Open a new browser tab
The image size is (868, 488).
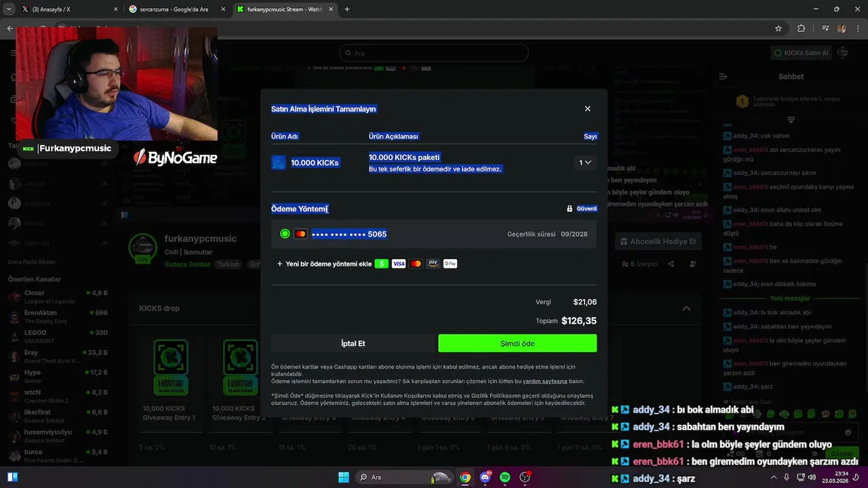347,9
